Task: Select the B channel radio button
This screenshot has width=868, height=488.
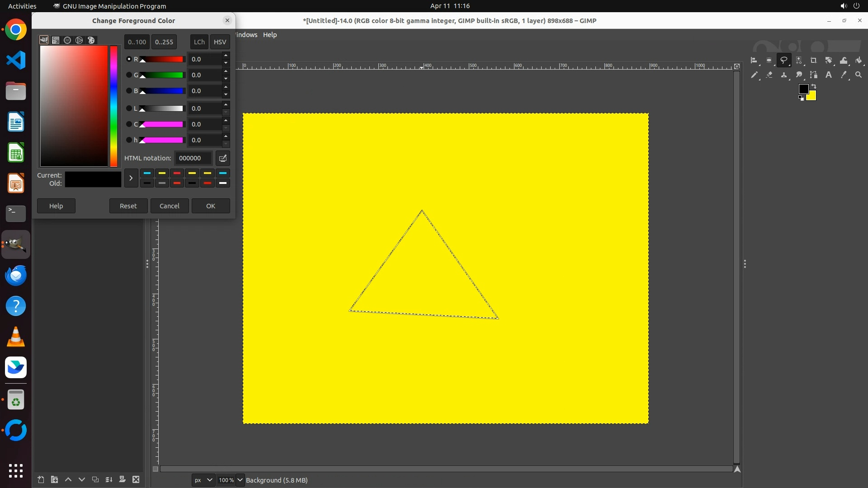Action: 129,91
